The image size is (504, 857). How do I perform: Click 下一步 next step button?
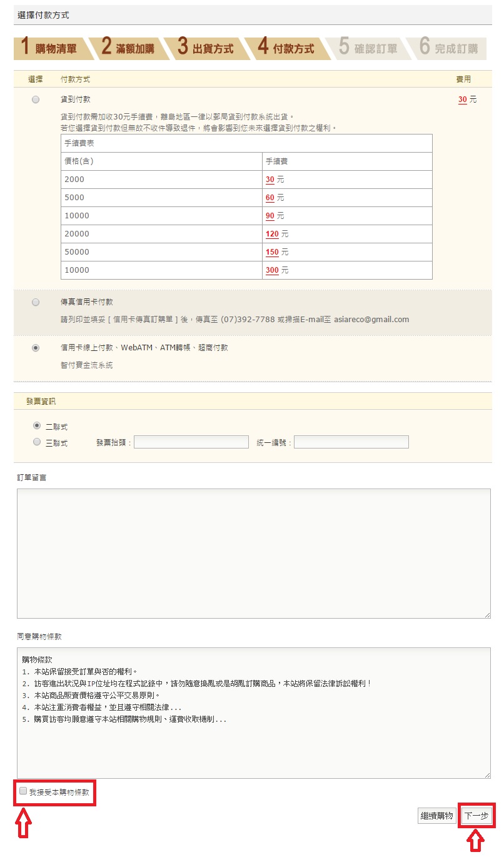pos(476,816)
